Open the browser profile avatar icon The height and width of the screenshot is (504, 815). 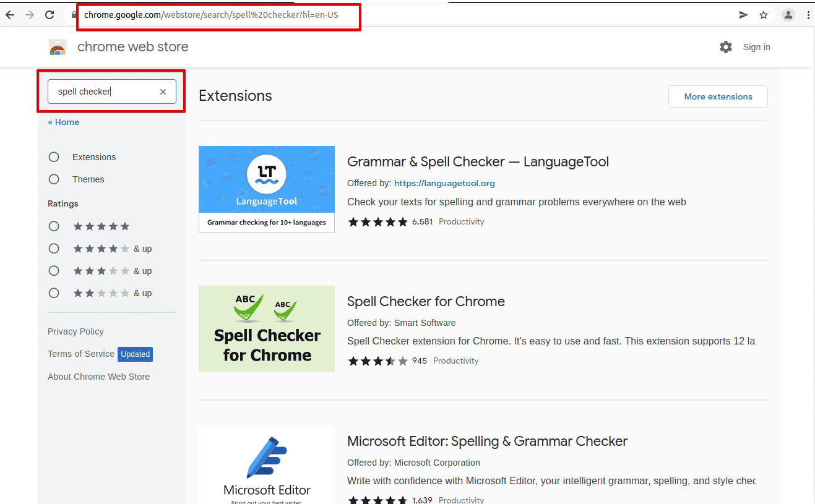[x=788, y=15]
